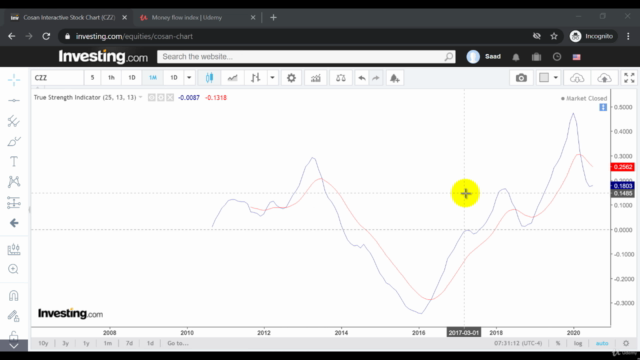Select the area chart style
Screen dimensions: 640x360
tap(232, 78)
